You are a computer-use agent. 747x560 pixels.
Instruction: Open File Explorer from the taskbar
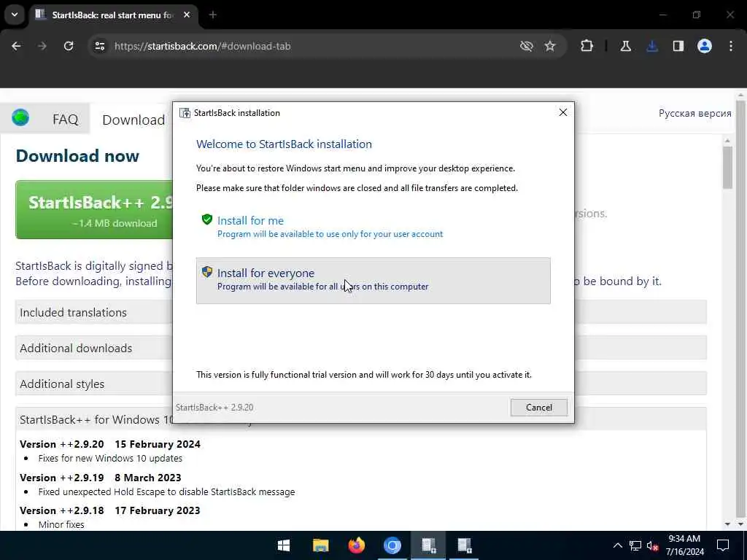click(321, 545)
